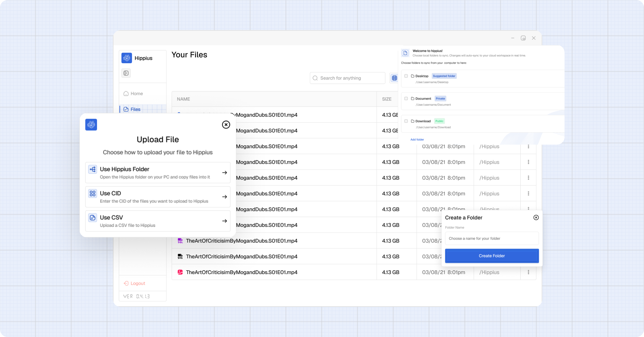Click the 4.13 GB size on the SQL-icon row

(x=390, y=241)
